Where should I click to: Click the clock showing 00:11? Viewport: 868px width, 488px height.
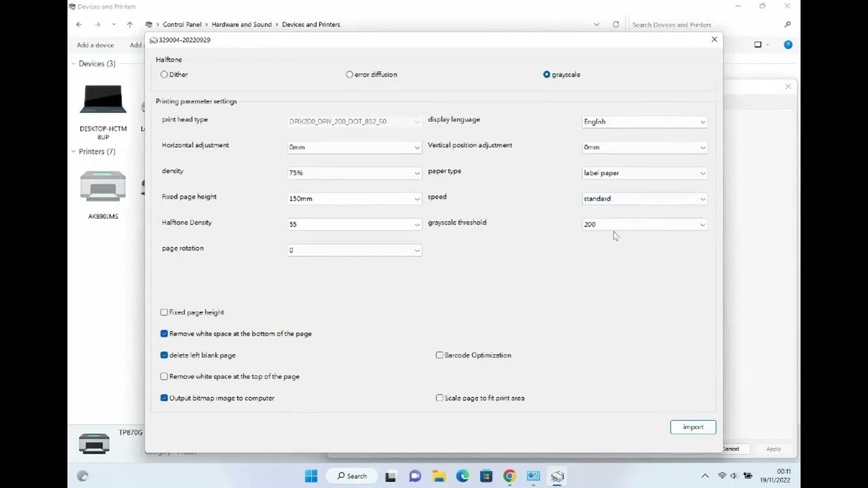click(x=783, y=471)
